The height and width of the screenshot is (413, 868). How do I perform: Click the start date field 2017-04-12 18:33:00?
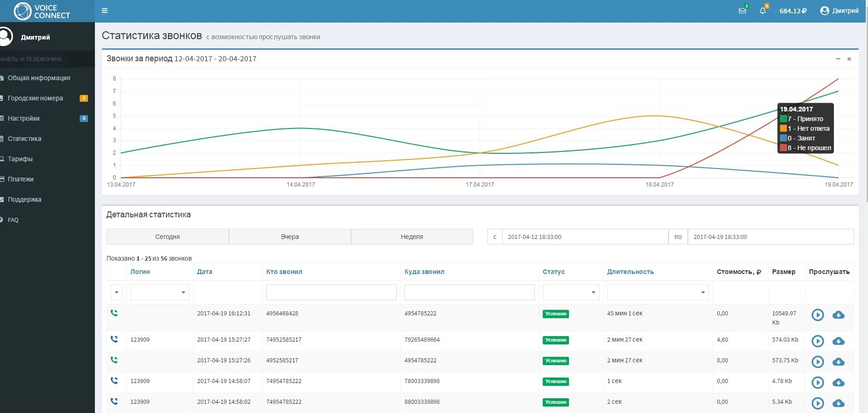click(x=585, y=237)
